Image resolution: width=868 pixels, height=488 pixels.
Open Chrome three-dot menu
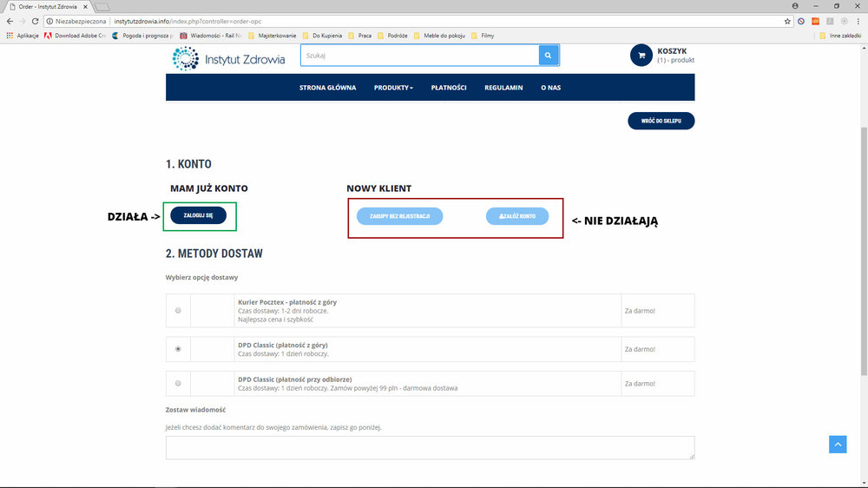(x=858, y=21)
